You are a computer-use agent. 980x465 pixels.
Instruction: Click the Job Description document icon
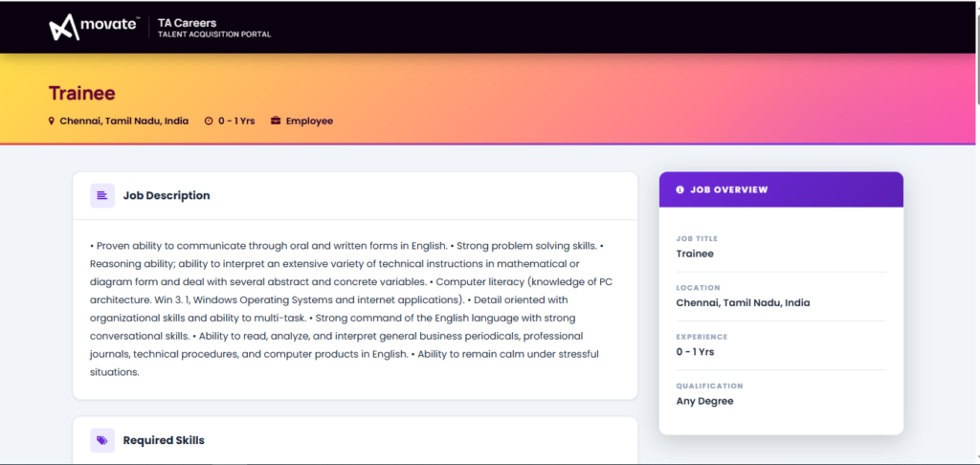tap(102, 195)
